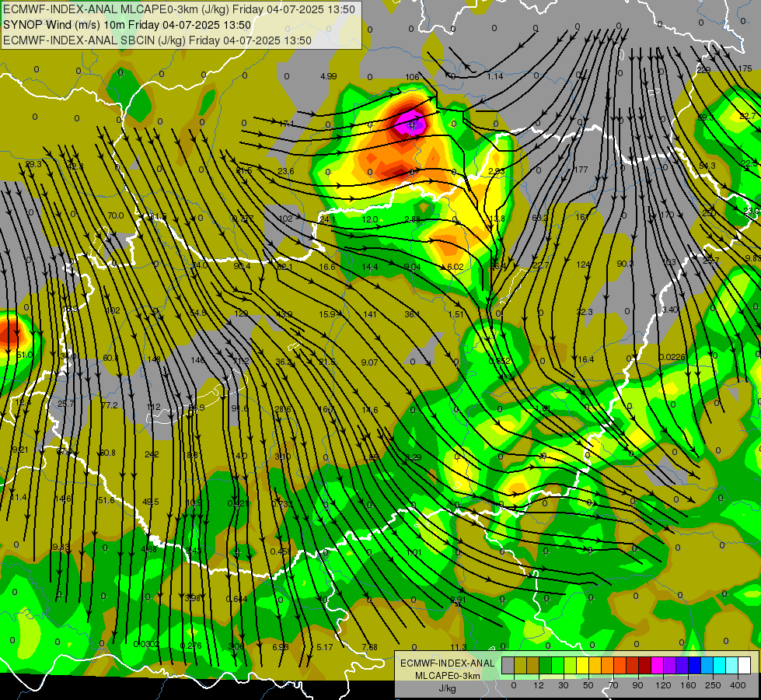Screen dimensions: 761x700
Task: Click the 'ECMWF-INDEX-ANAL MLCAPE0-3km' header line
Action: 179,9
